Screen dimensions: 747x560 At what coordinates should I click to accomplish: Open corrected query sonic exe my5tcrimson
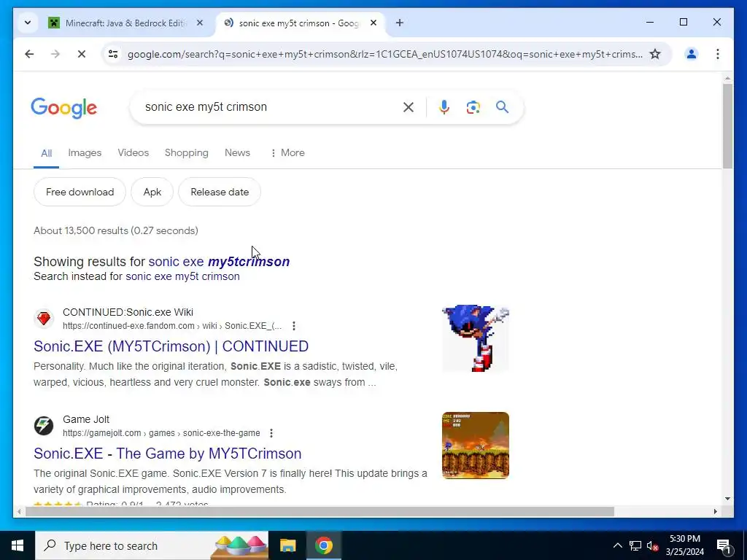click(219, 262)
